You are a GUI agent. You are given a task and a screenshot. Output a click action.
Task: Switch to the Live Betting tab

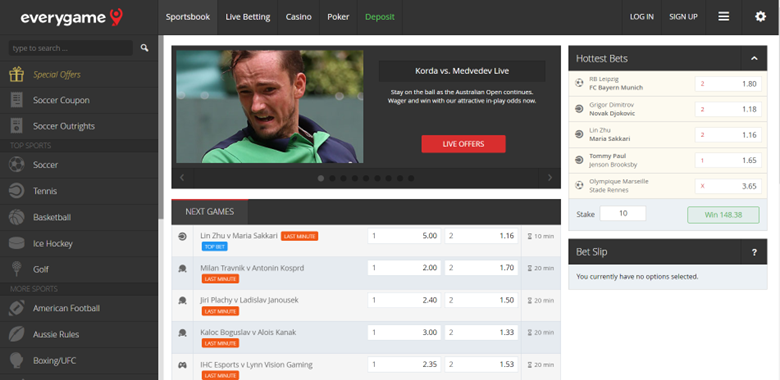(x=248, y=17)
